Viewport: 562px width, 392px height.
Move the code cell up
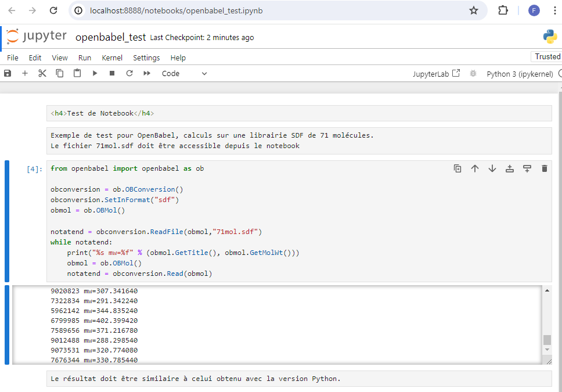475,168
